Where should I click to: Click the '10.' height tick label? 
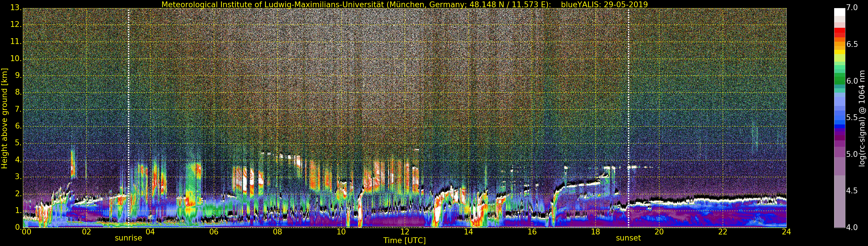[16, 58]
